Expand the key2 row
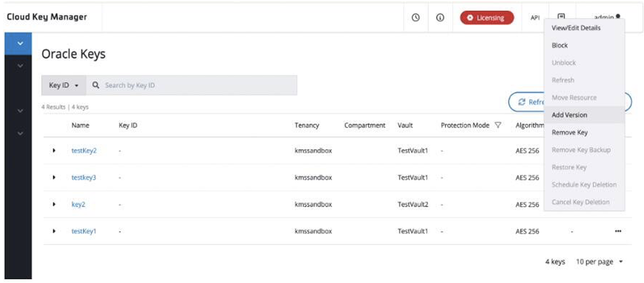This screenshot has height=283, width=644. pos(54,204)
